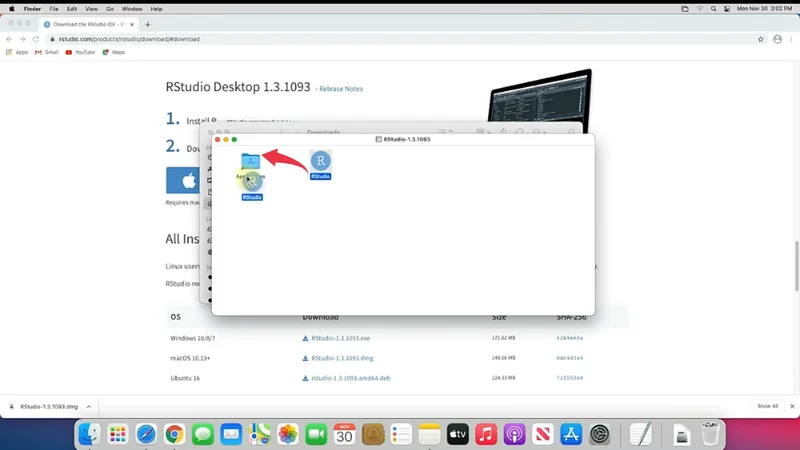
Task: Launch Safari from the Dock
Action: click(146, 434)
